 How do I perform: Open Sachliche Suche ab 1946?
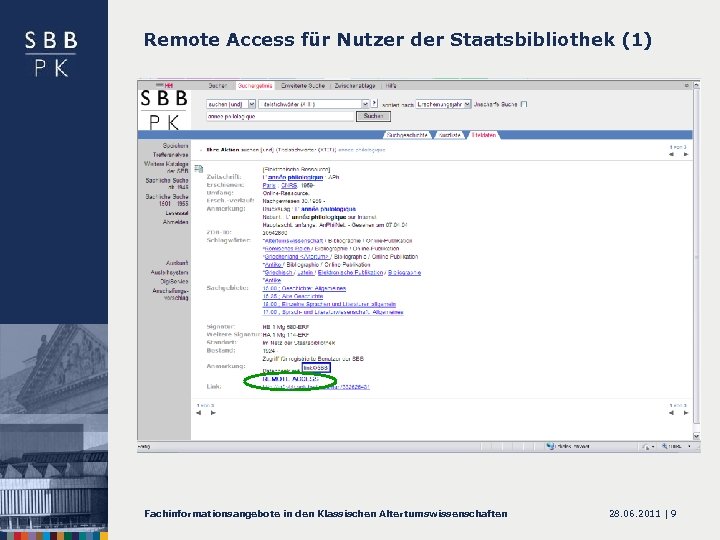coord(167,184)
